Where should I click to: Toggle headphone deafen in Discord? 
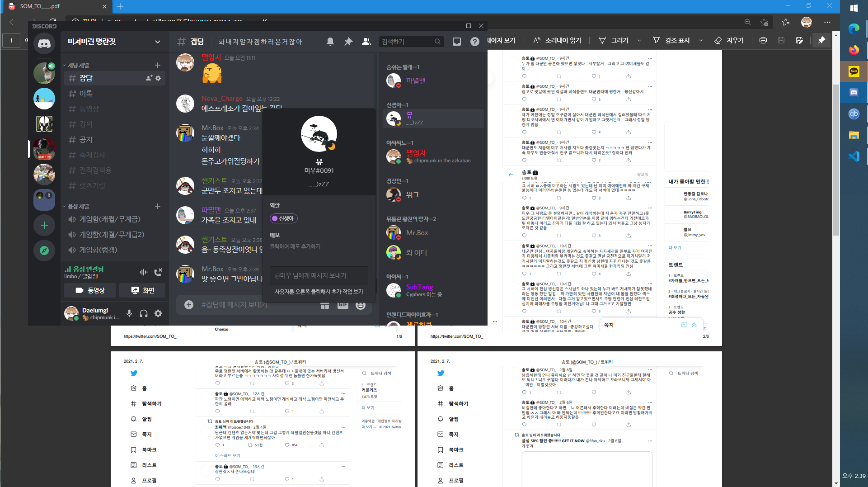click(144, 313)
